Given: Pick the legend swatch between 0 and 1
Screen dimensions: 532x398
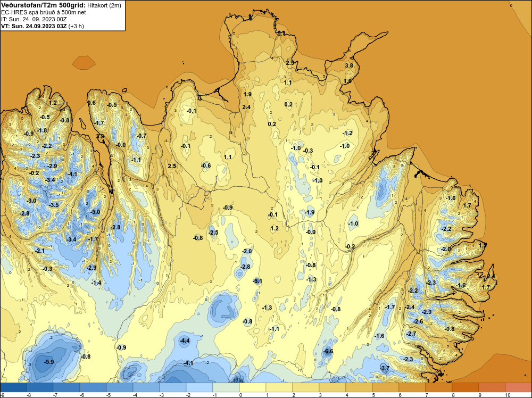Looking at the screenshot, I should (253, 387).
